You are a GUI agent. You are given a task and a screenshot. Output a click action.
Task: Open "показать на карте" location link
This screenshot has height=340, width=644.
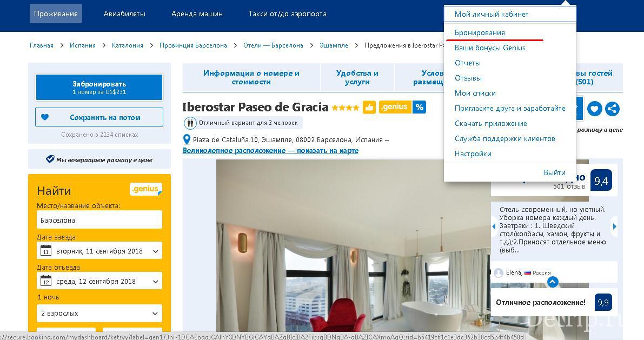pos(270,150)
